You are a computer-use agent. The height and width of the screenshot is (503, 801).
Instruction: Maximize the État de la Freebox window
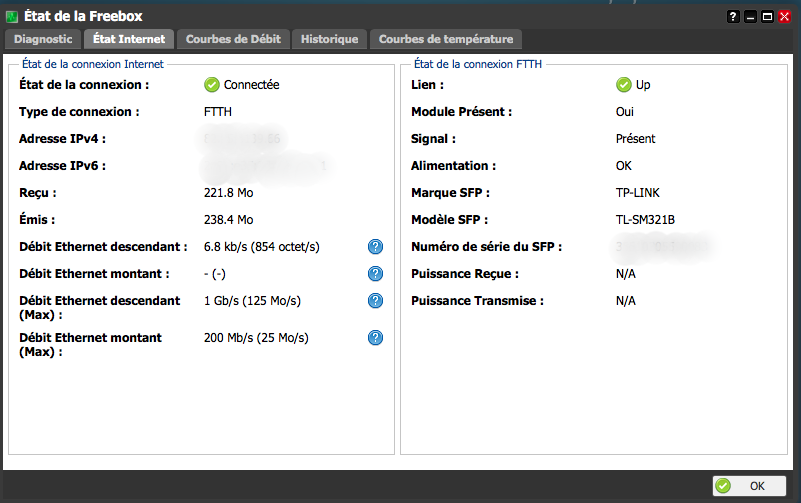click(767, 16)
